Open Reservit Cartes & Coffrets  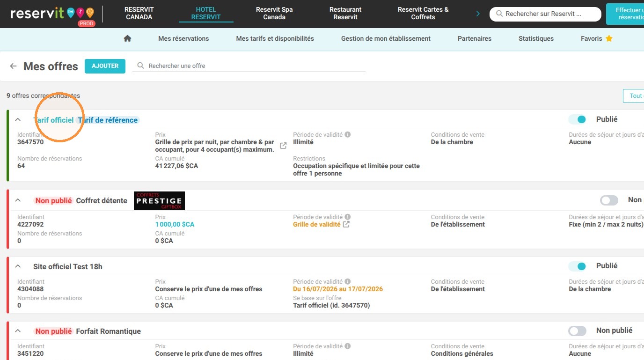(x=423, y=13)
